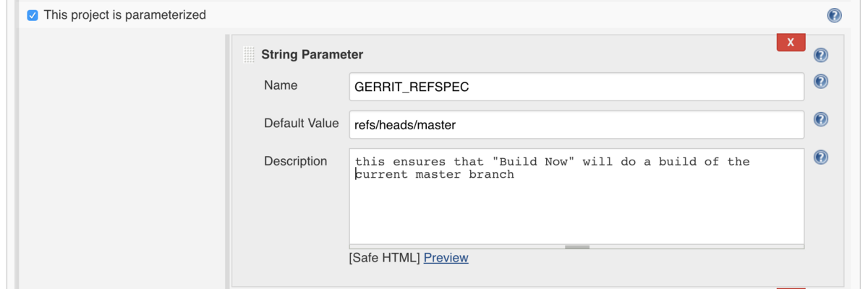Show help for the Default Value field
The image size is (868, 289).
point(820,119)
